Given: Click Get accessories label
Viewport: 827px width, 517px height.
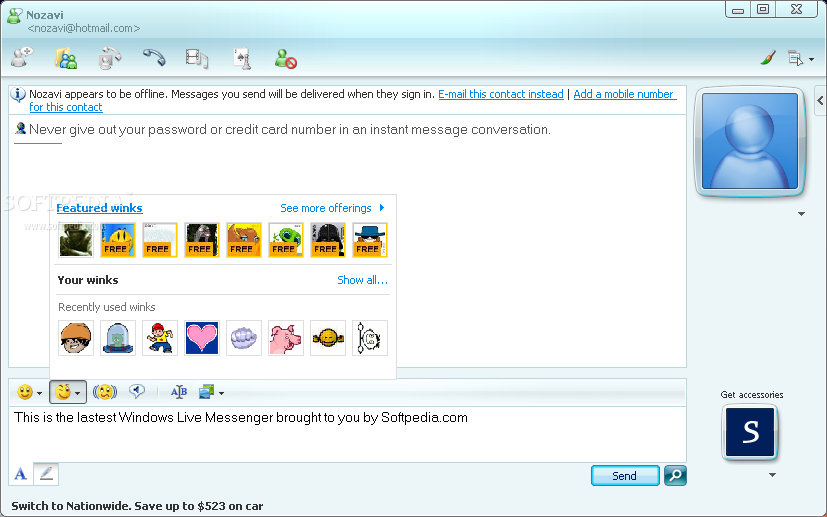Looking at the screenshot, I should tap(752, 395).
